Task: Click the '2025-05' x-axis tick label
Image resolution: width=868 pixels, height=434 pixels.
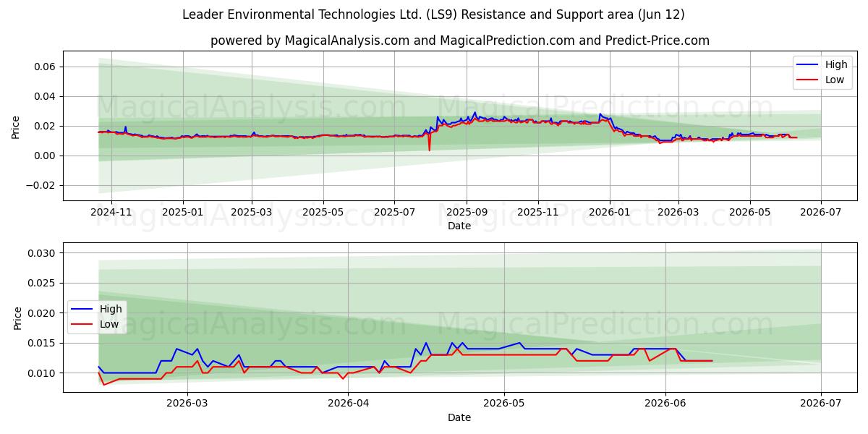Action: pos(323,213)
